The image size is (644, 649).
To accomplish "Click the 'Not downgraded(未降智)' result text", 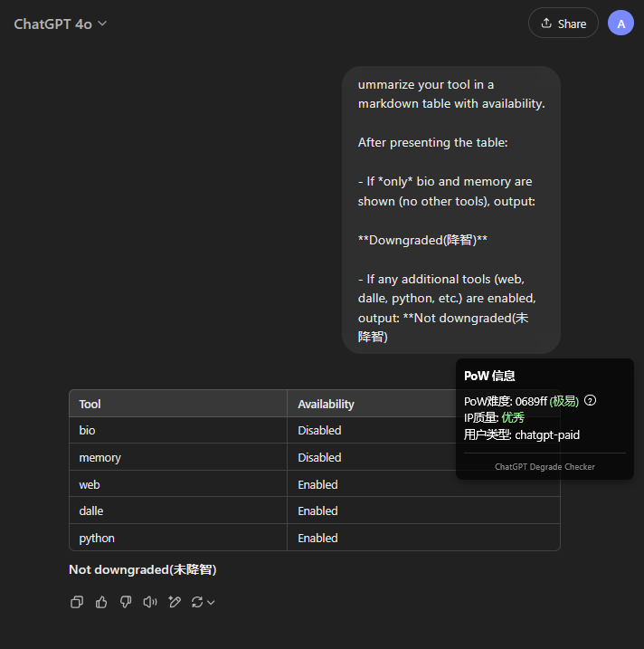I will (x=143, y=569).
